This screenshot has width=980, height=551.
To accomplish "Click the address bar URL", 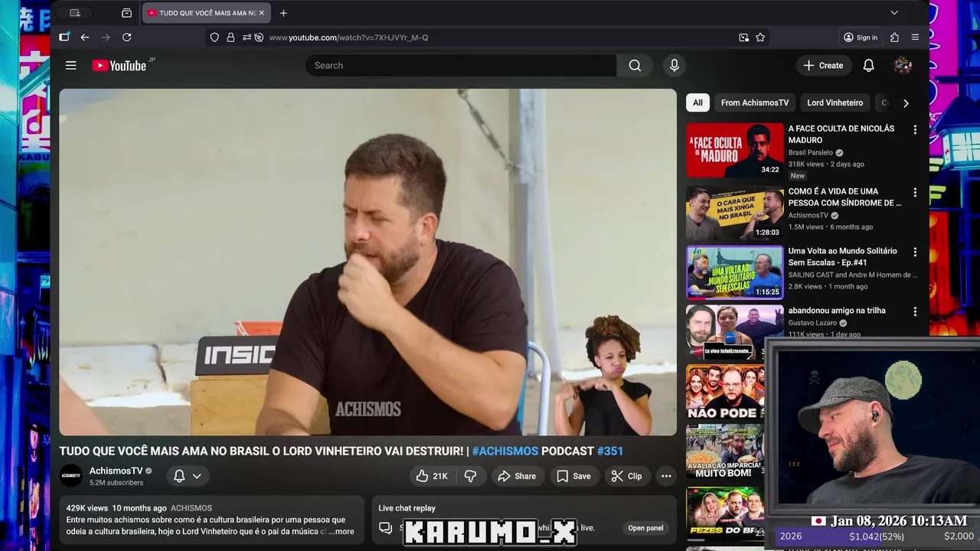I will pyautogui.click(x=348, y=37).
